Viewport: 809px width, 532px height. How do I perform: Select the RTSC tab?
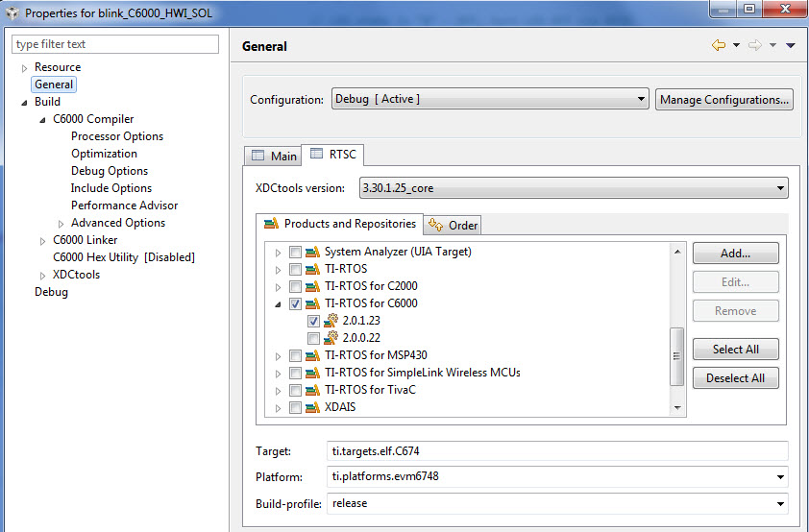click(332, 155)
